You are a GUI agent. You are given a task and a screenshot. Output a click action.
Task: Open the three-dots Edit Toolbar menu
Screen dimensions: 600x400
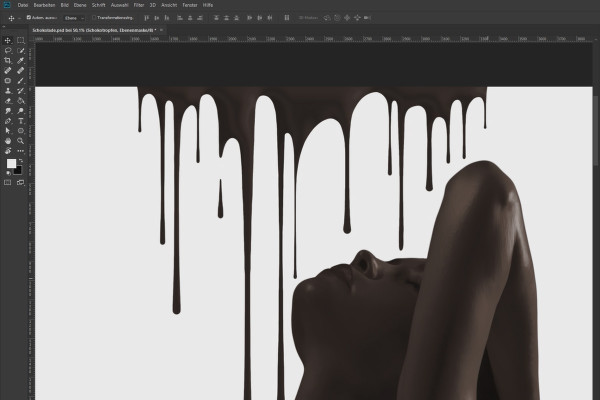21,151
